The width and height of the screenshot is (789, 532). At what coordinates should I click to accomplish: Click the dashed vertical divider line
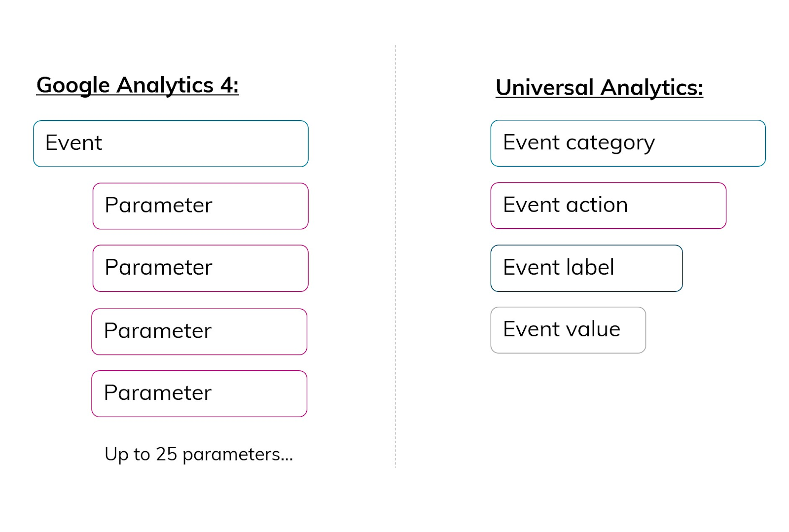coord(395,256)
